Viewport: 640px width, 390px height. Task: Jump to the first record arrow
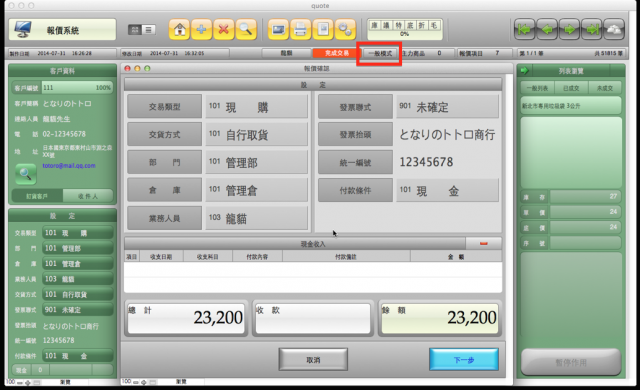tap(524, 29)
